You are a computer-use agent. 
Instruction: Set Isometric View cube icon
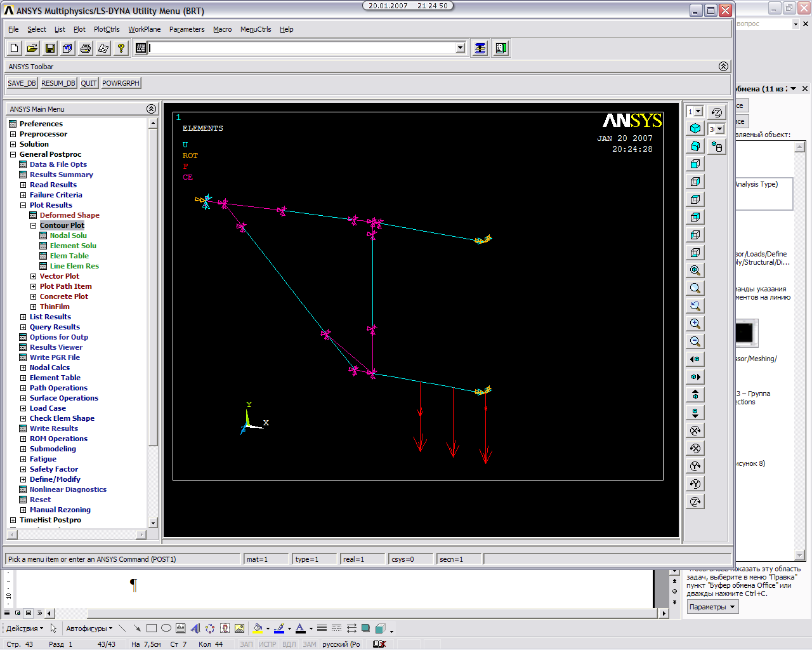point(695,128)
